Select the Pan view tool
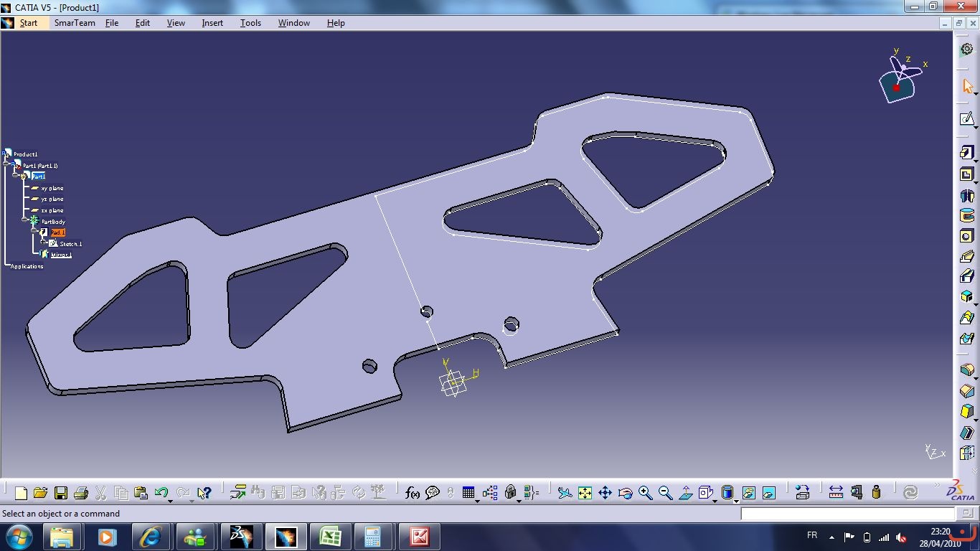Screen dimensions: 980x551 [605, 493]
